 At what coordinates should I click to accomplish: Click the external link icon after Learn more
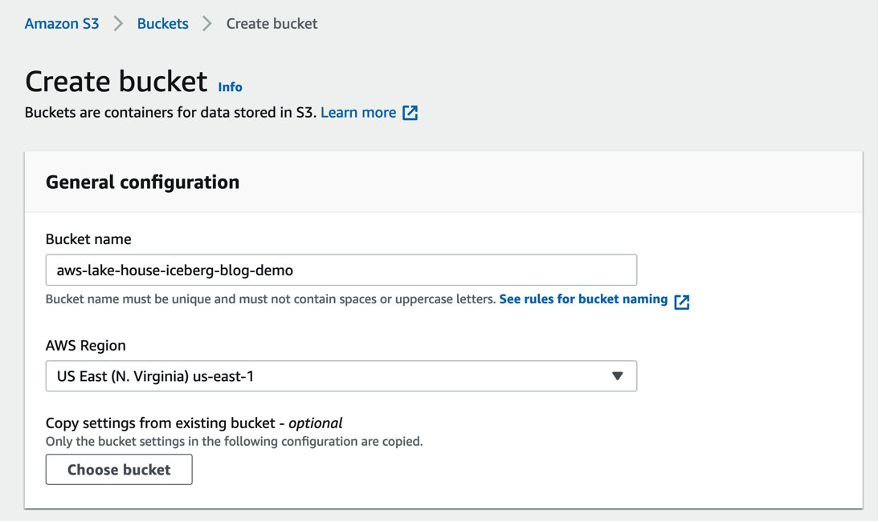pos(410,113)
